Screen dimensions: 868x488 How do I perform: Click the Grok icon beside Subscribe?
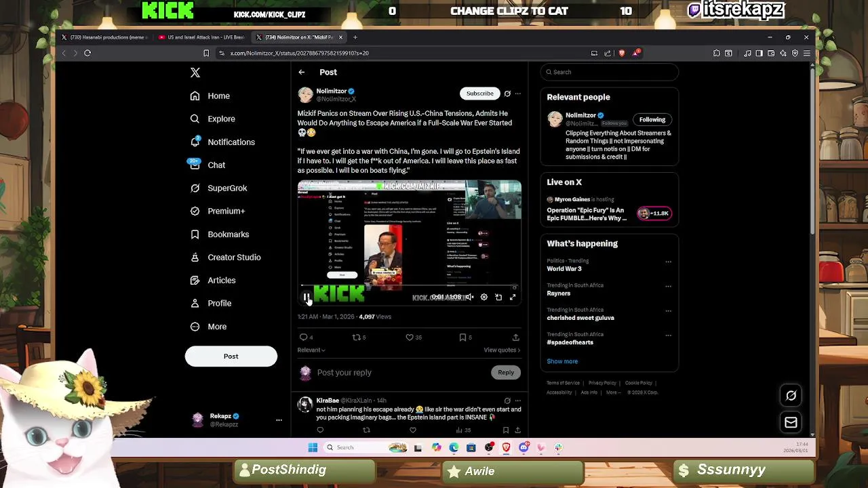(x=507, y=94)
